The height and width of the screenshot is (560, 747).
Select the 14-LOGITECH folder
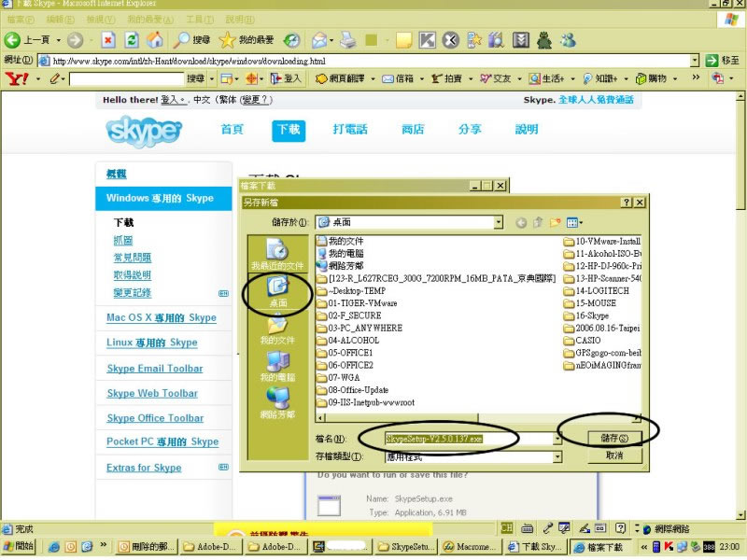(x=597, y=291)
